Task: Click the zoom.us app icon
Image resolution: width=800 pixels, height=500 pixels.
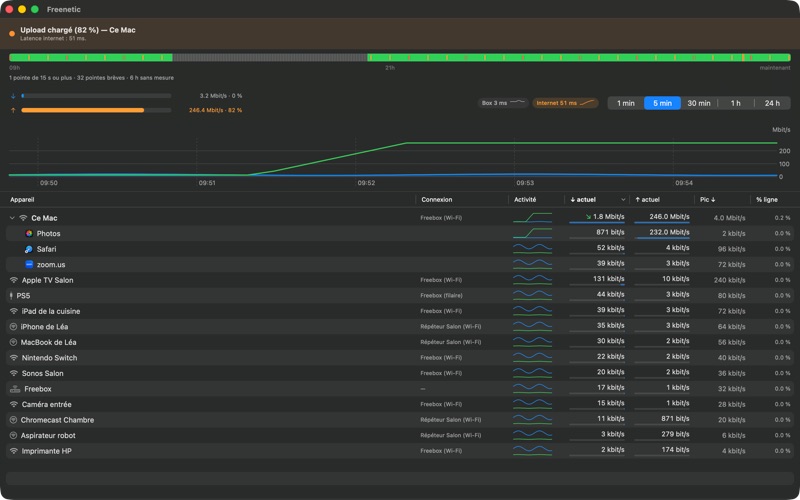Action: point(29,264)
